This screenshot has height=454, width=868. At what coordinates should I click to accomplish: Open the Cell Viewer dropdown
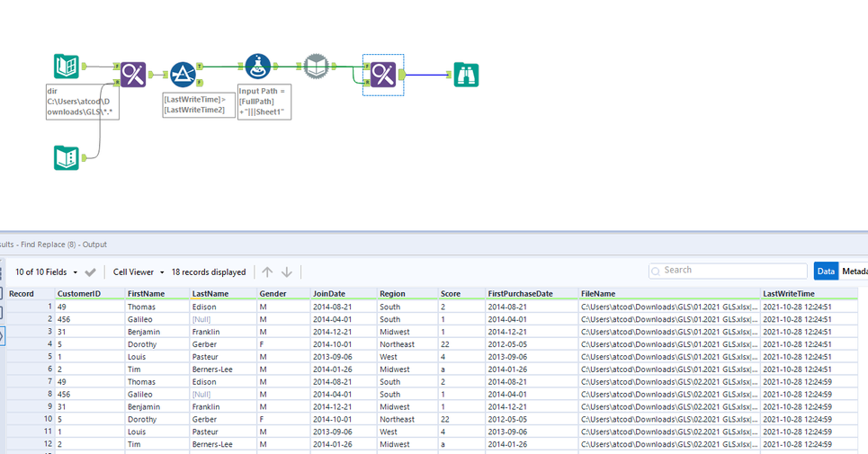coord(139,272)
